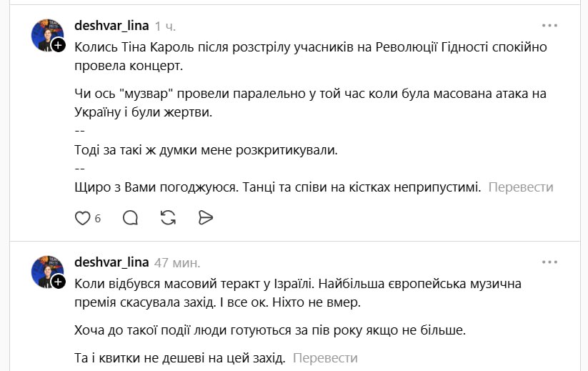The height and width of the screenshot is (371, 588).
Task: Open more options menu for the 1 ч. post
Action: click(x=549, y=26)
